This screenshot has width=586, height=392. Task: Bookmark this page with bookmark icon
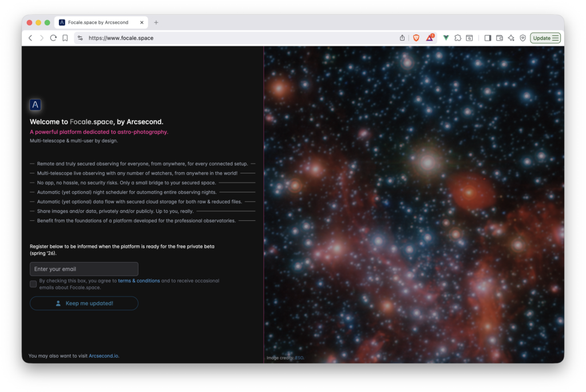click(65, 38)
